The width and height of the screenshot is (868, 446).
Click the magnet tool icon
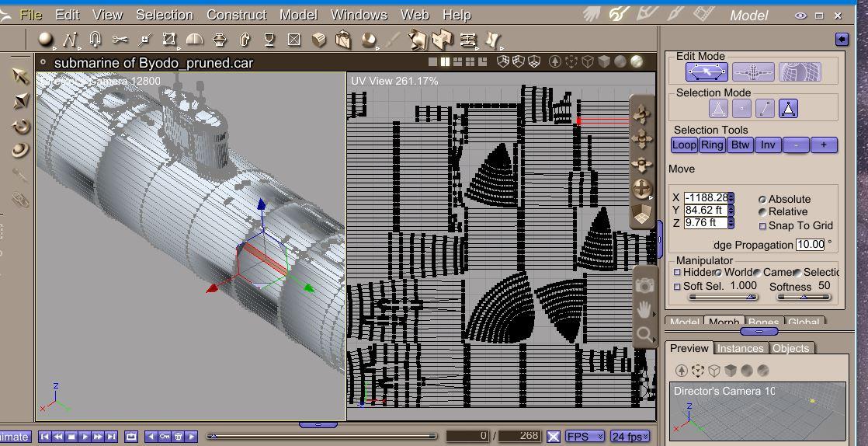[x=95, y=40]
